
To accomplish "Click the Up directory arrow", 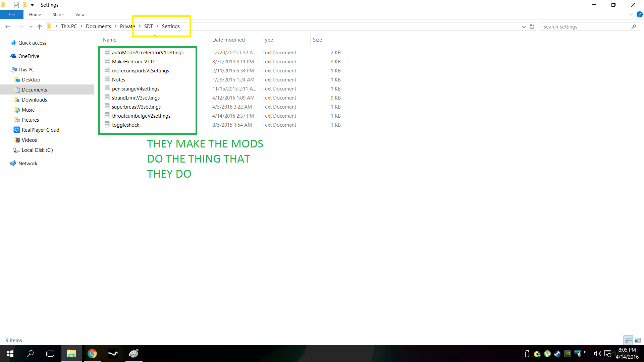I will coord(40,27).
